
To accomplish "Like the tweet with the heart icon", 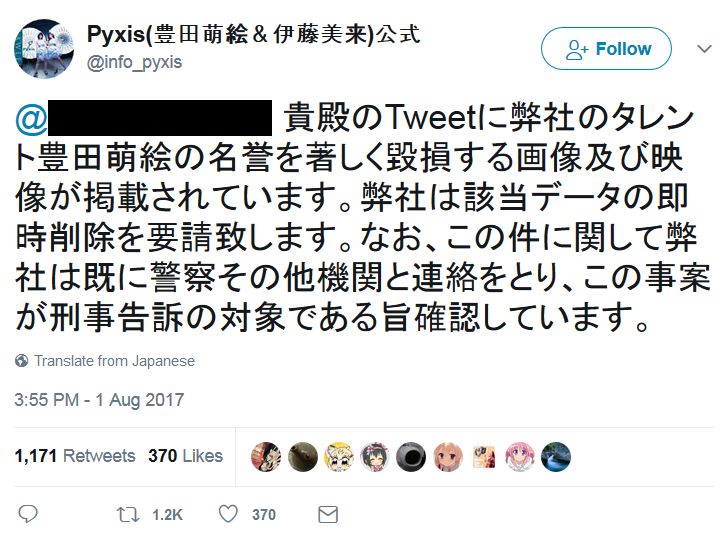I will 228,514.
